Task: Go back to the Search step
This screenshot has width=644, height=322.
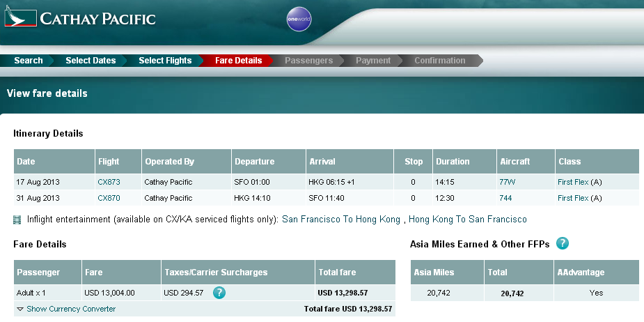Action: [x=28, y=61]
